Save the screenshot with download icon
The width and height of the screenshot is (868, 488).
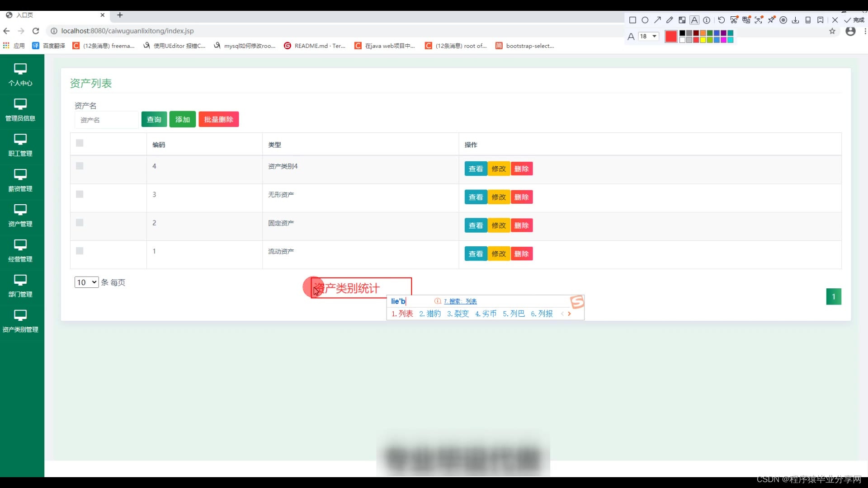coord(796,20)
